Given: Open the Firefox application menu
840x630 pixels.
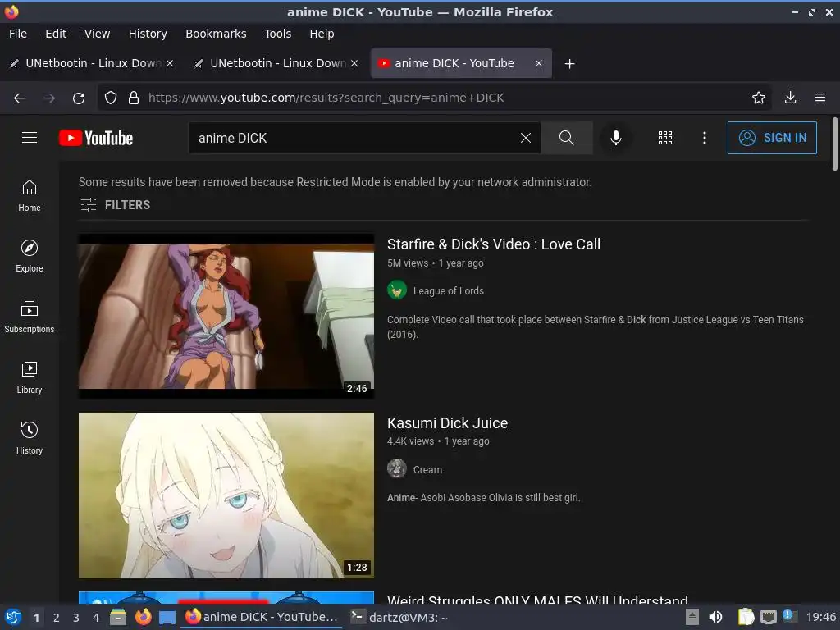Looking at the screenshot, I should point(819,98).
